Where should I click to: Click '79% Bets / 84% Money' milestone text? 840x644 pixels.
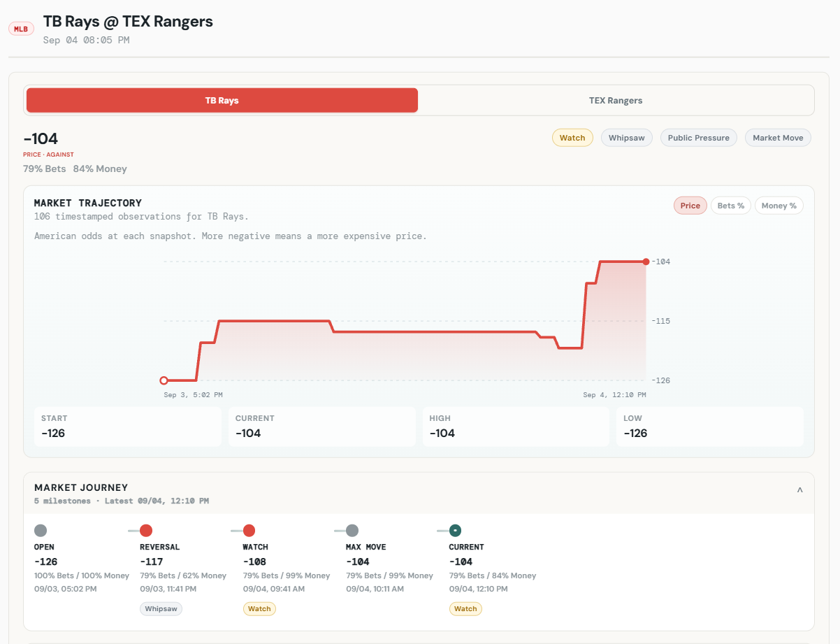coord(493,575)
